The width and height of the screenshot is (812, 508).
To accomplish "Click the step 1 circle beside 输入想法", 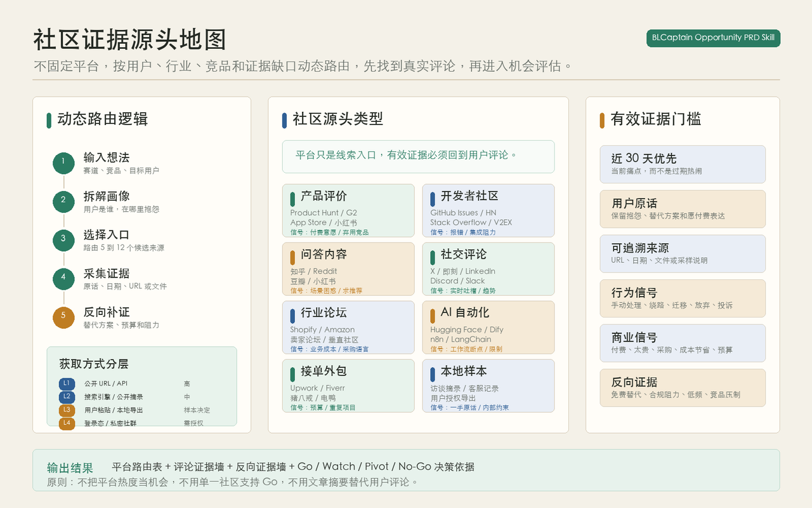I will tap(63, 163).
